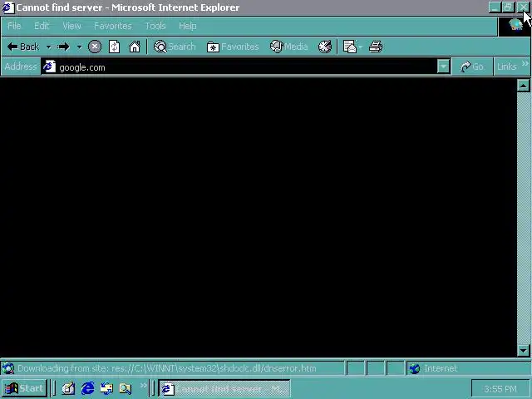Click the third quick launch icon
Viewport: 532px width, 399px height.
(106, 388)
